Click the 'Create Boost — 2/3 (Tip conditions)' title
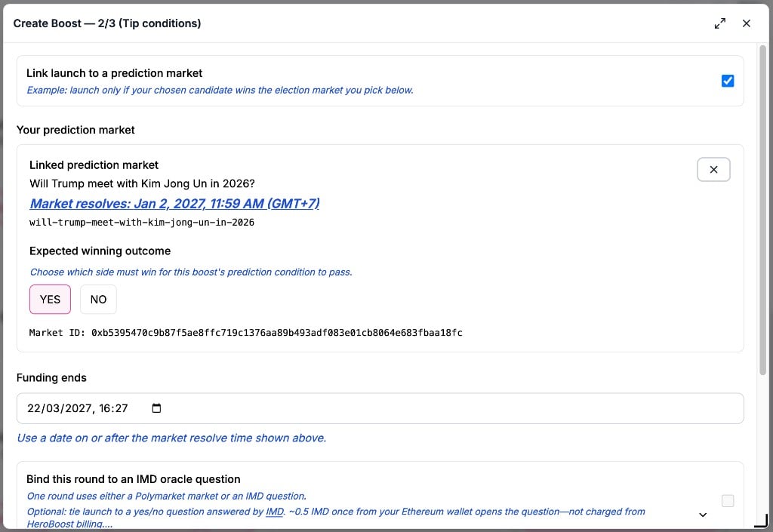The width and height of the screenshot is (773, 532). coord(107,23)
